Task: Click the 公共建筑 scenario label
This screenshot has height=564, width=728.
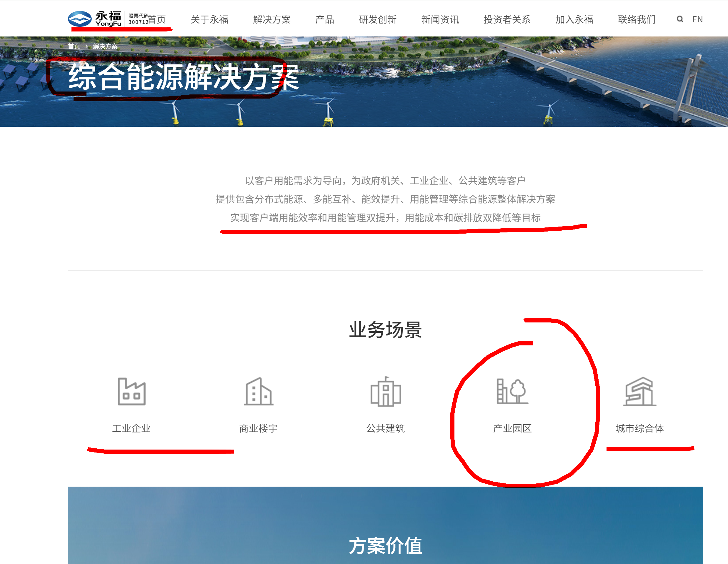Action: [386, 428]
